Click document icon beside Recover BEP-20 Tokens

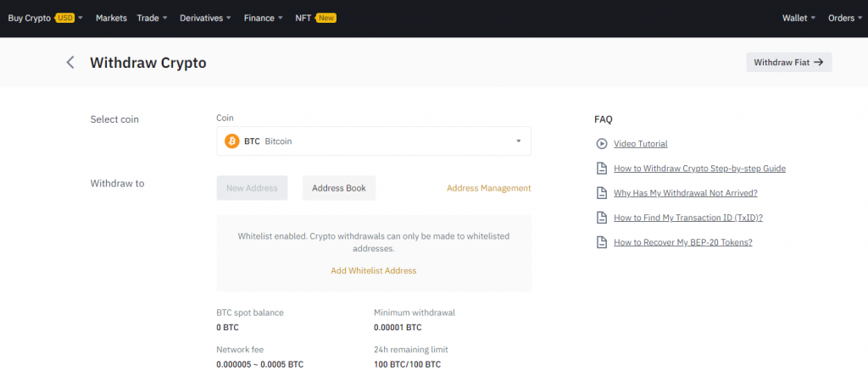tap(601, 242)
